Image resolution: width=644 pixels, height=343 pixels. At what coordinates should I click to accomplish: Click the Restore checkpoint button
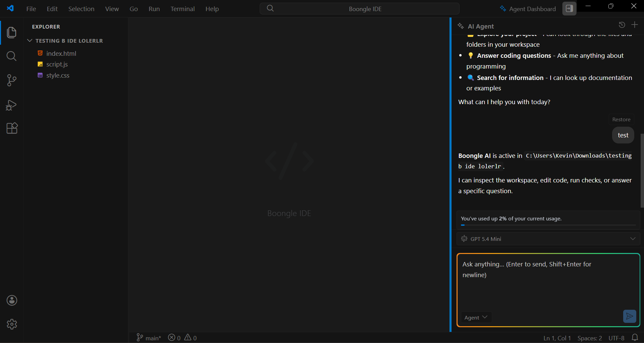click(x=621, y=119)
